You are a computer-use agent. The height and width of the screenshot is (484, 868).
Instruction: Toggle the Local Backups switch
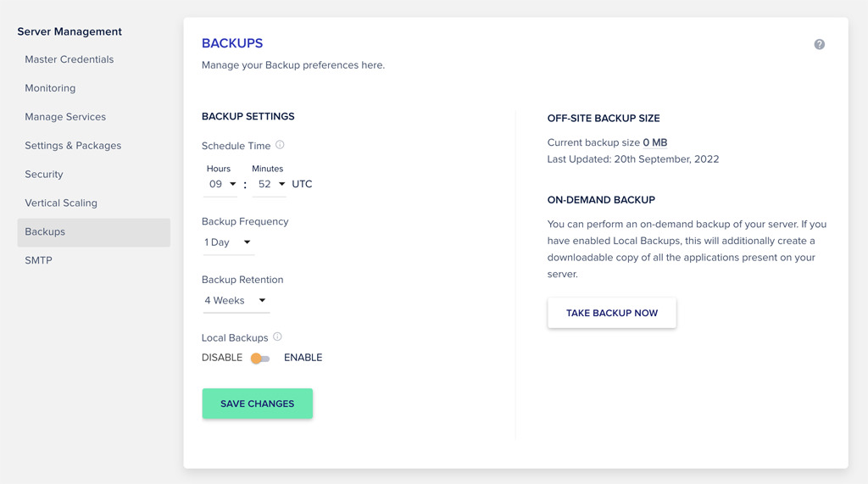tap(259, 359)
